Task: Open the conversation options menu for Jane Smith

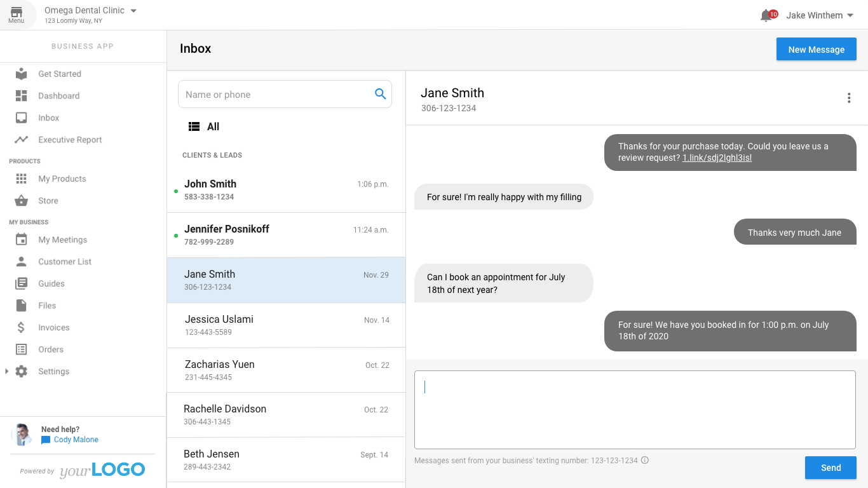Action: pyautogui.click(x=849, y=98)
